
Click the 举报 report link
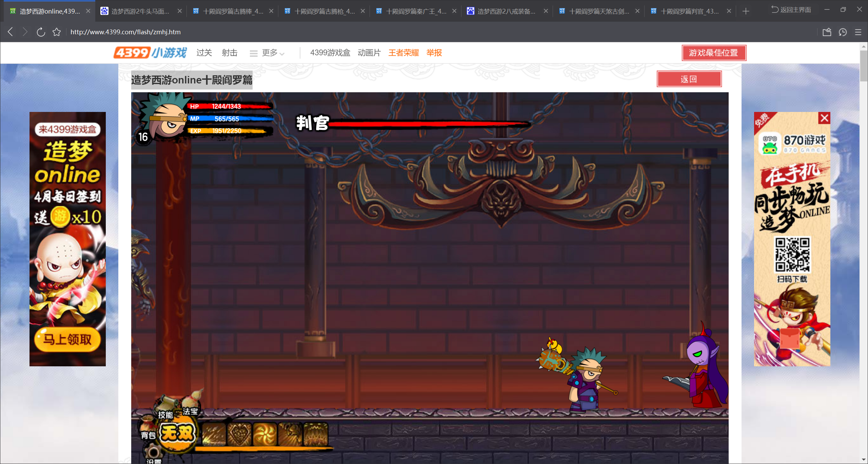[434, 53]
